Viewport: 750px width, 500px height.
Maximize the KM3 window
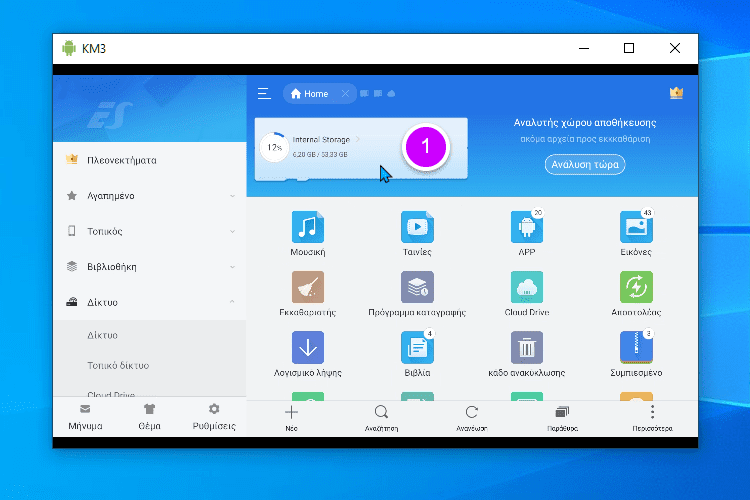(x=629, y=48)
